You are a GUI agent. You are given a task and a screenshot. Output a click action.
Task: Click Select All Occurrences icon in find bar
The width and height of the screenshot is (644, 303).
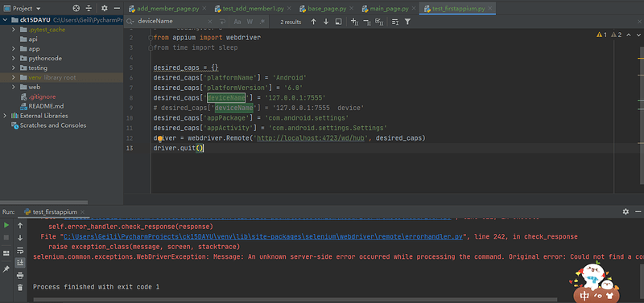(x=338, y=22)
